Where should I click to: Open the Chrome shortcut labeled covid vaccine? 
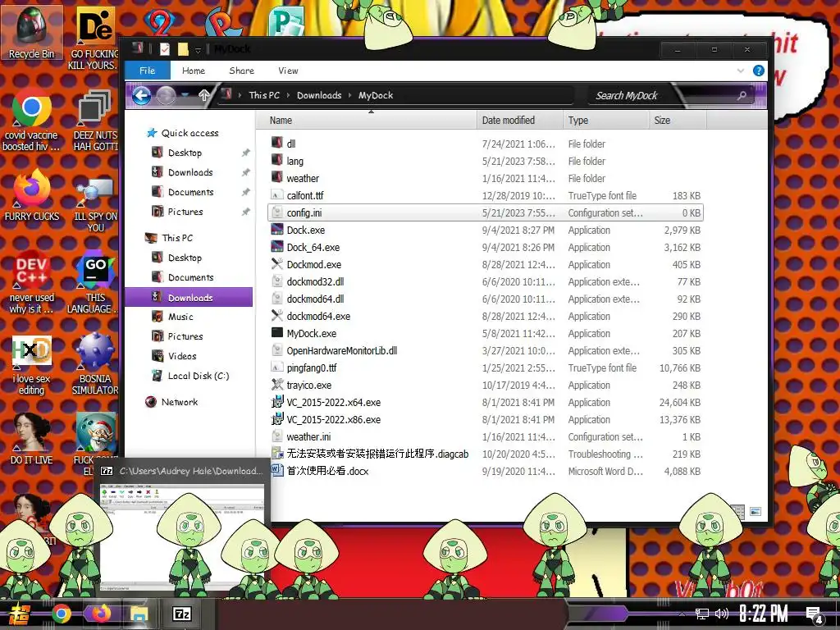click(x=32, y=119)
